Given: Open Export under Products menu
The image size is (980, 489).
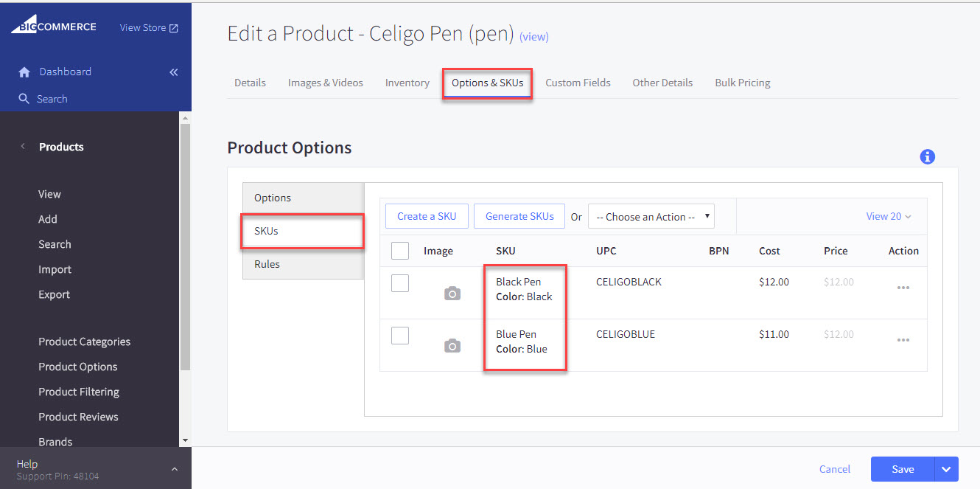Looking at the screenshot, I should (x=55, y=294).
